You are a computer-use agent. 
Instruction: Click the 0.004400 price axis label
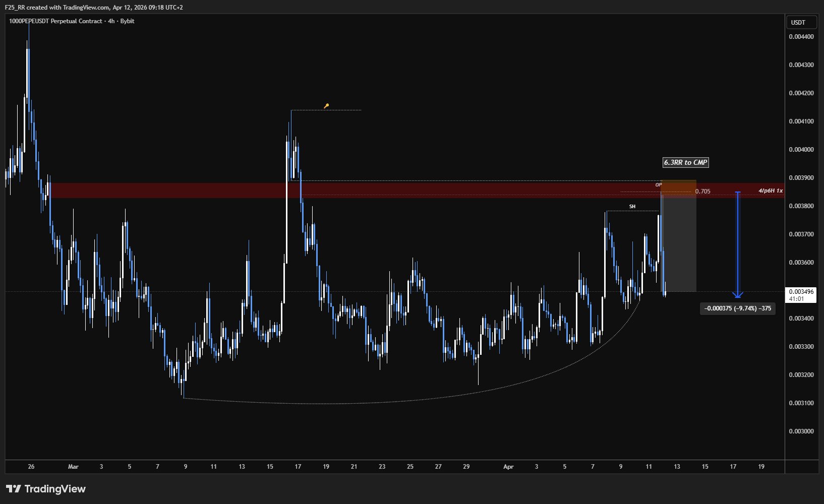pos(801,37)
